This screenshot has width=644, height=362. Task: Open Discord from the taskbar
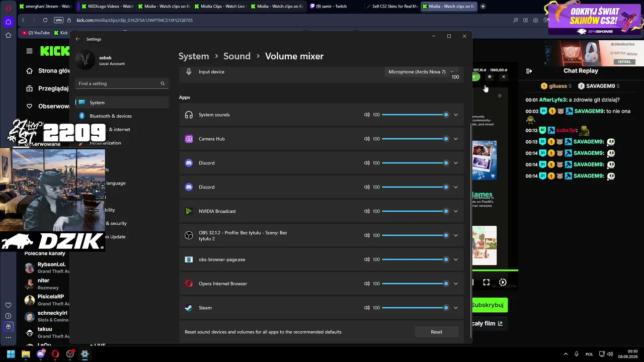(41, 354)
